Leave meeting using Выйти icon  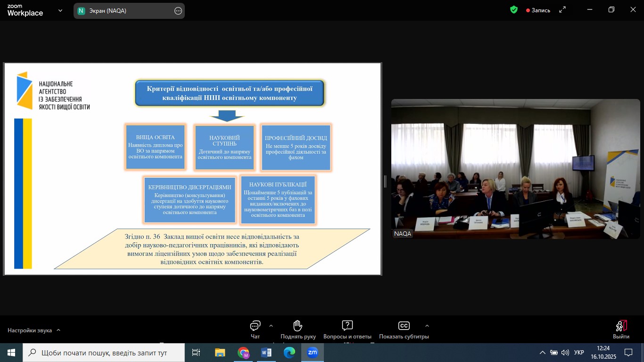(621, 326)
